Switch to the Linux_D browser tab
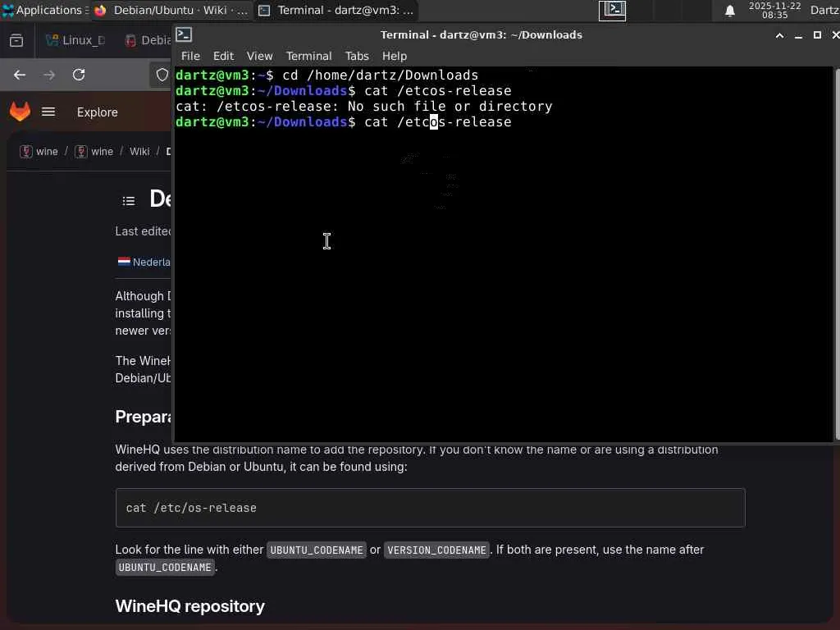The width and height of the screenshot is (840, 630). point(75,40)
